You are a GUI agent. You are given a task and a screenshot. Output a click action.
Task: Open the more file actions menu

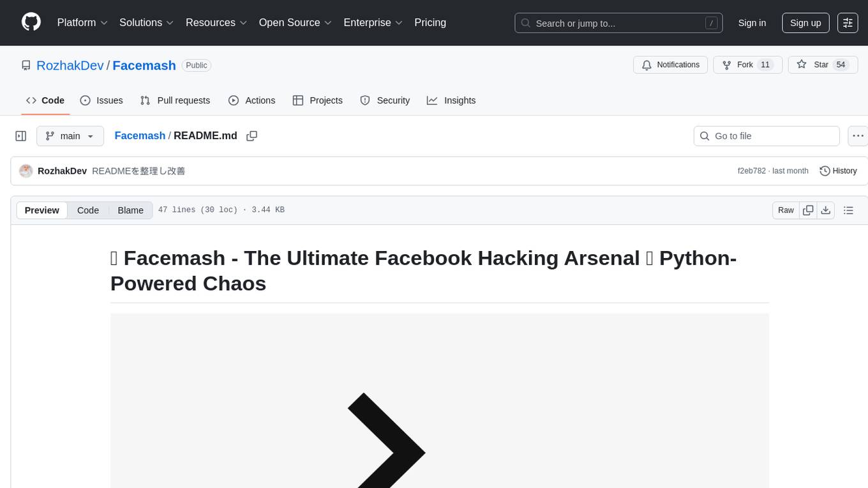[858, 136]
